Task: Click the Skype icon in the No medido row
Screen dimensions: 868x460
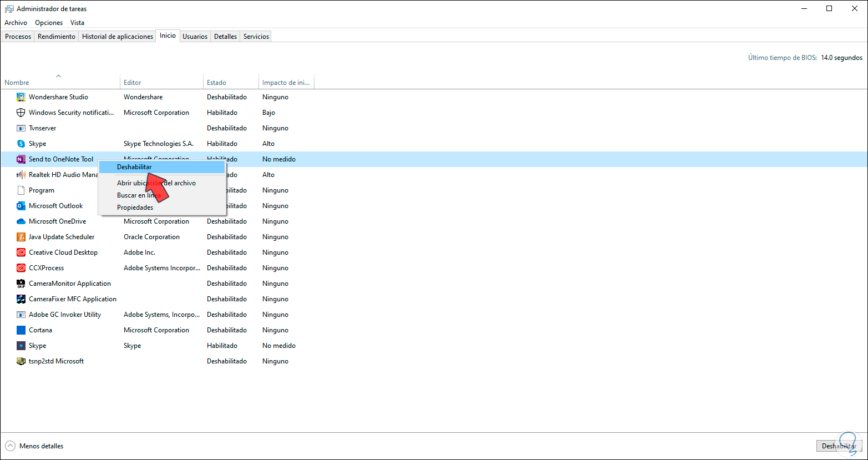Action: pos(21,346)
